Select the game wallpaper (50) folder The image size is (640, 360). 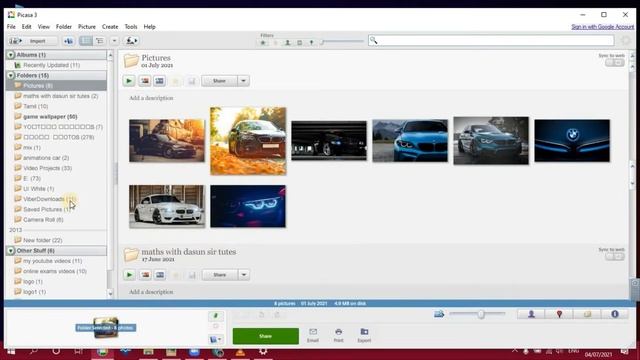coord(50,117)
